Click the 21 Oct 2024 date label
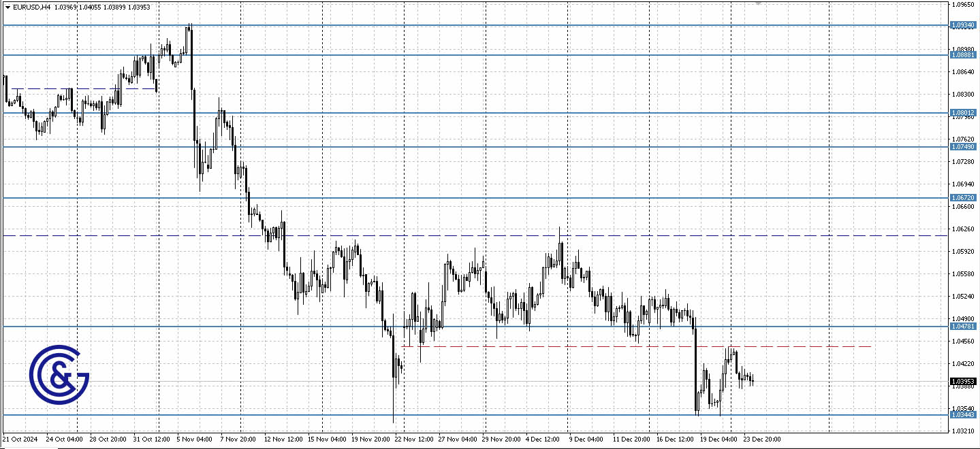Screen dimensions: 980x449 (20, 439)
